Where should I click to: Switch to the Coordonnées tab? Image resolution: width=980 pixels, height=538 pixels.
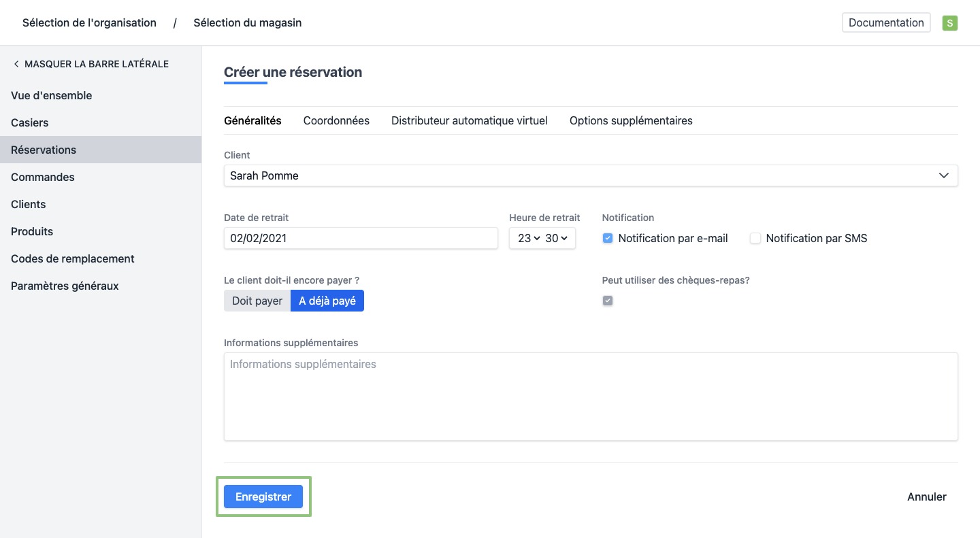[336, 120]
